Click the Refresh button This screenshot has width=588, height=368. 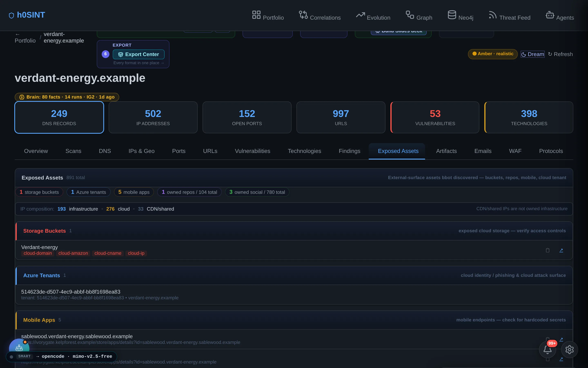coord(560,54)
